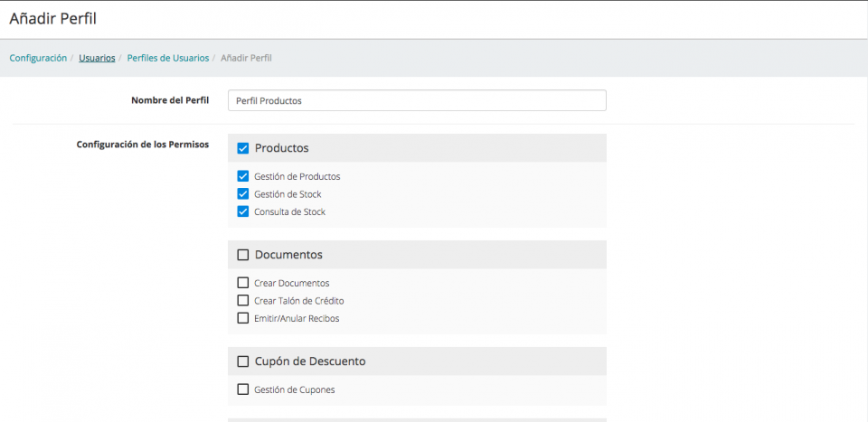Select the Cupón de Descuento group checkbox

coord(242,361)
